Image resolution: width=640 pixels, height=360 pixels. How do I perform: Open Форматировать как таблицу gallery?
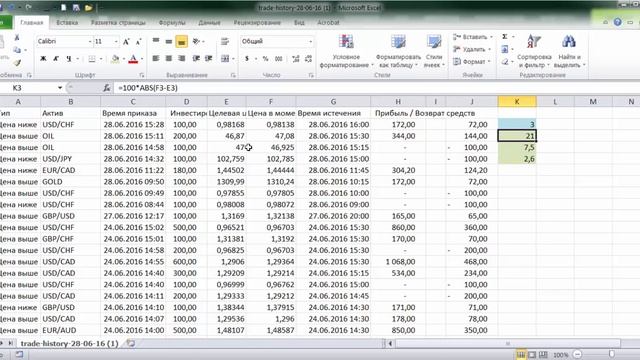398,51
